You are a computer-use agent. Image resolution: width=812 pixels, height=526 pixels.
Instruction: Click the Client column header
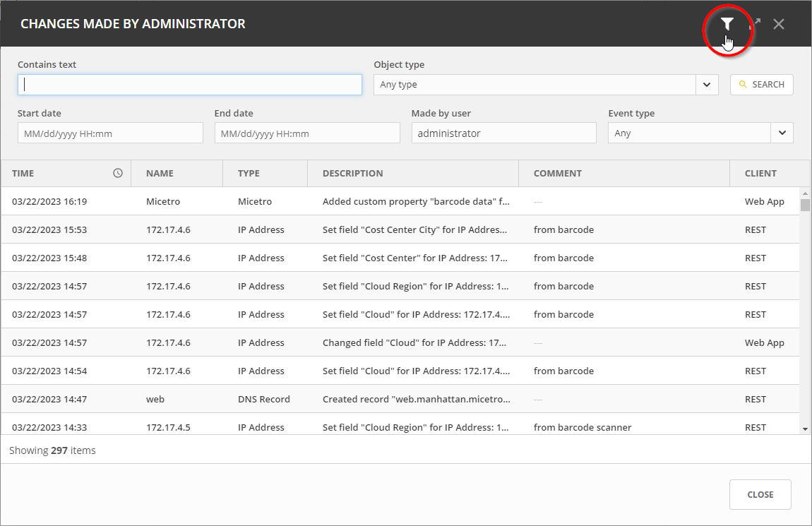760,173
